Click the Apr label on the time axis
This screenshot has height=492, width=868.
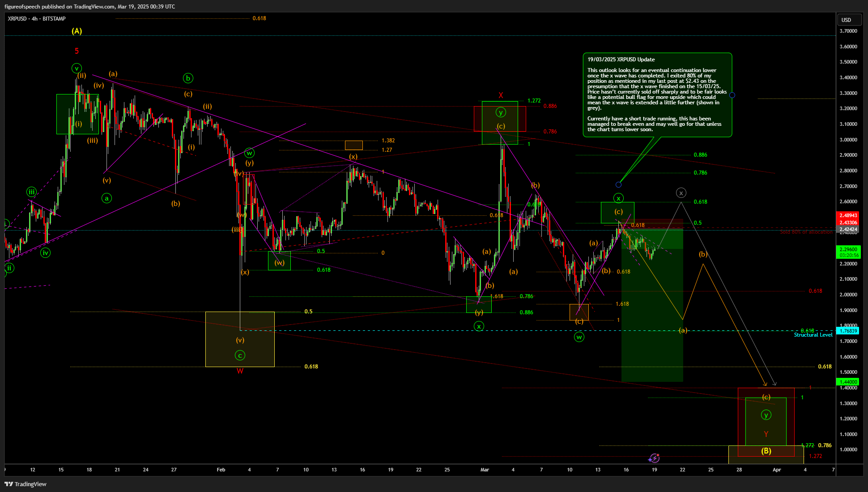[x=777, y=470]
